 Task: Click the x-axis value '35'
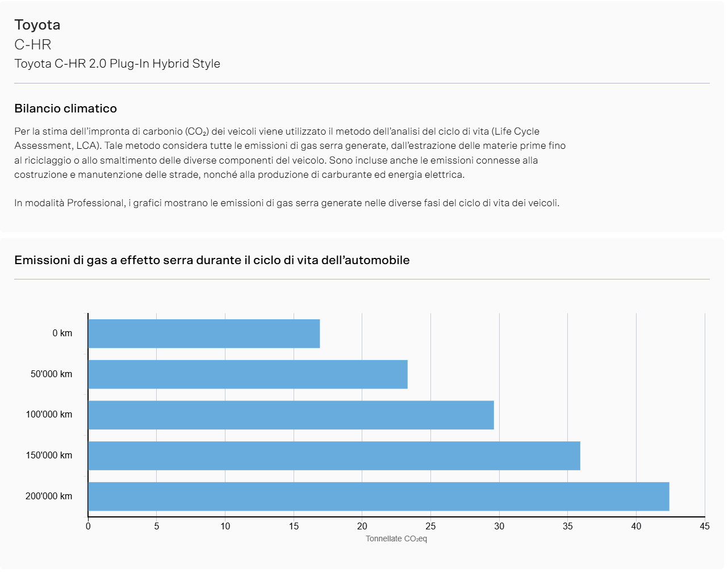pos(568,527)
